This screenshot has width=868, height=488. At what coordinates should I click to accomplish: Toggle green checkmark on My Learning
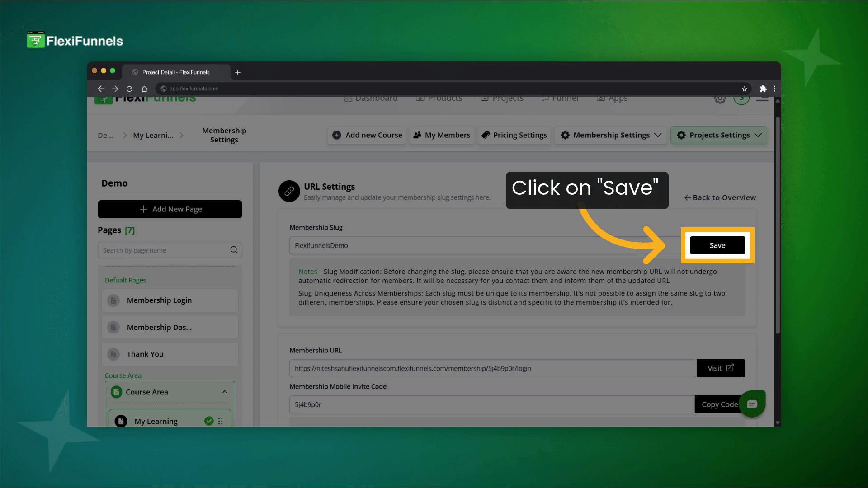(x=209, y=421)
